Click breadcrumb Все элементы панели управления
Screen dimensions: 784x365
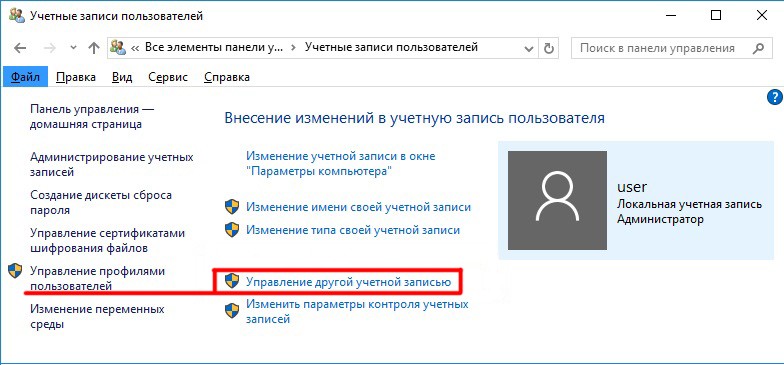(x=214, y=48)
